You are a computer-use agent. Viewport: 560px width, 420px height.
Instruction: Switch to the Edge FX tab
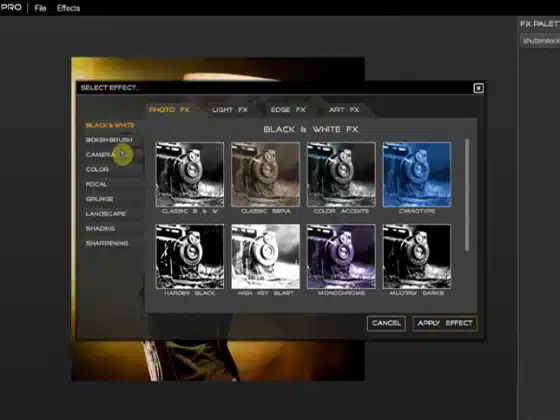coord(288,110)
